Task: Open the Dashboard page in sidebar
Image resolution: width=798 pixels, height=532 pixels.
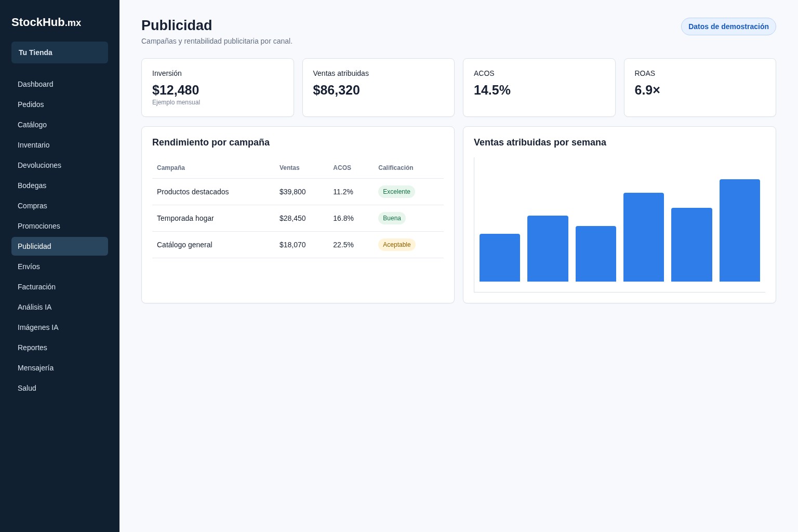Action: tap(60, 84)
